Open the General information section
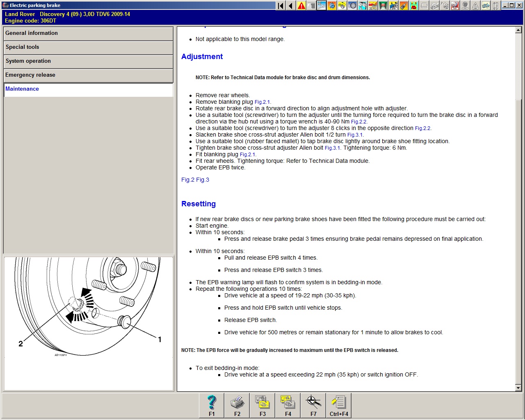This screenshot has height=420, width=525. click(88, 33)
